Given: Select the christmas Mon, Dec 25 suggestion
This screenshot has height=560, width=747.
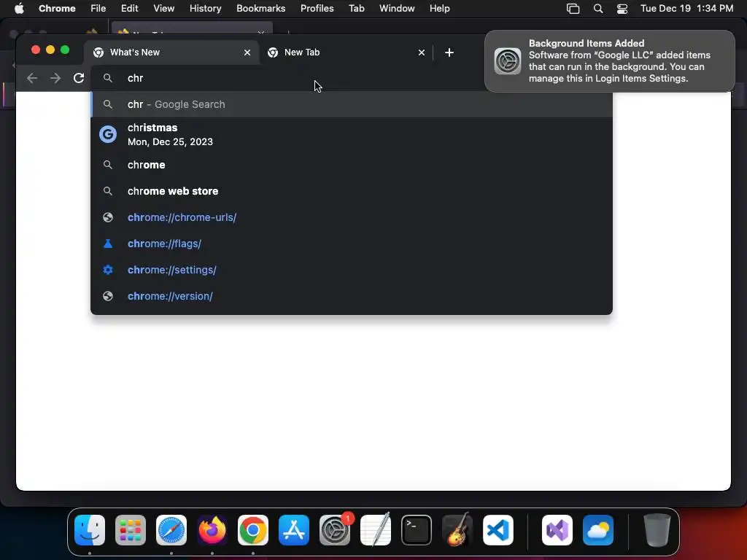Looking at the screenshot, I should (x=352, y=135).
